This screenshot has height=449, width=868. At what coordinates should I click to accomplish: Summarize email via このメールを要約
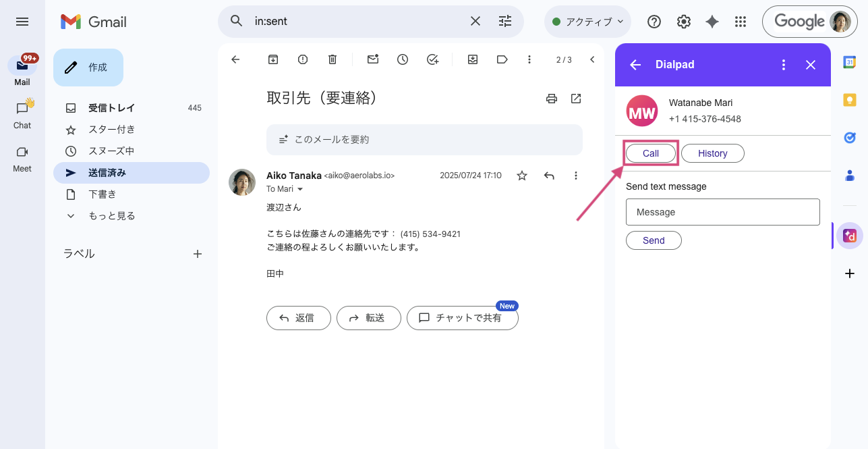pyautogui.click(x=424, y=140)
